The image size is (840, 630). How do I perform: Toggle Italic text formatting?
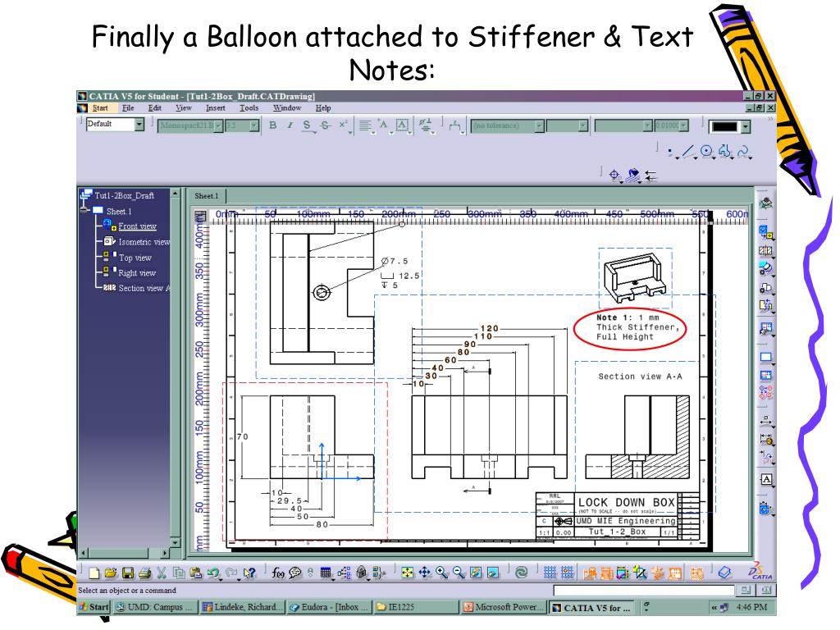pyautogui.click(x=290, y=126)
